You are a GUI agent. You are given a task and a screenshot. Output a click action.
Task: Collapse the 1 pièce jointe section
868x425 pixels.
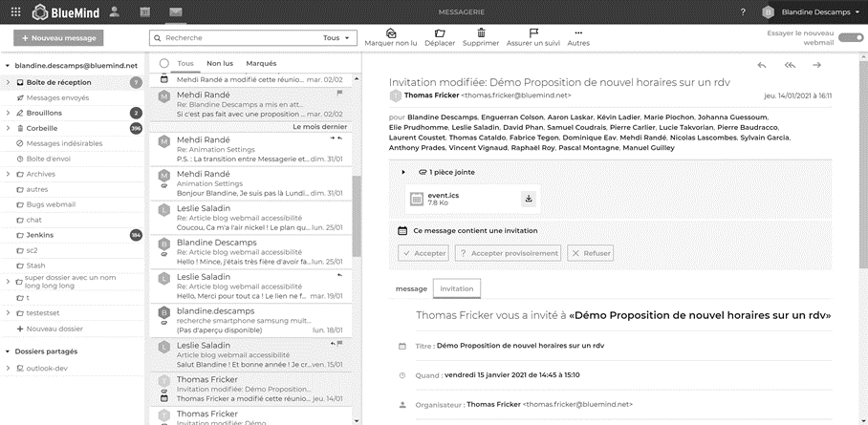click(x=402, y=172)
